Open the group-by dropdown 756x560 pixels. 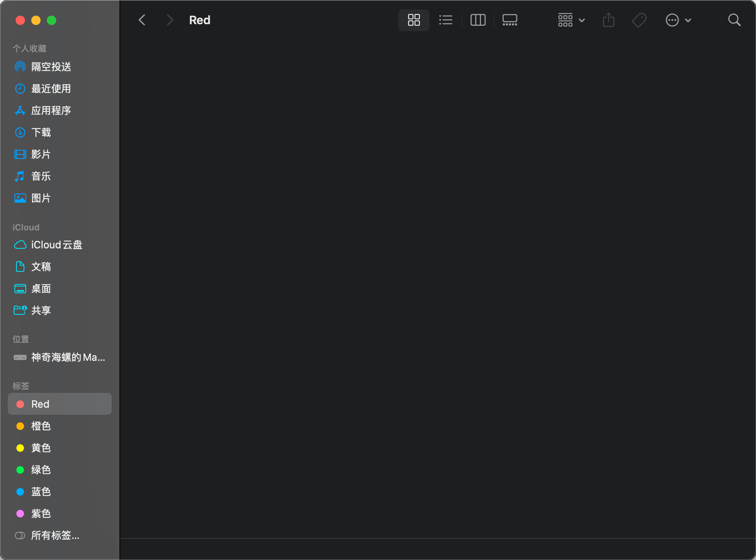tap(571, 20)
